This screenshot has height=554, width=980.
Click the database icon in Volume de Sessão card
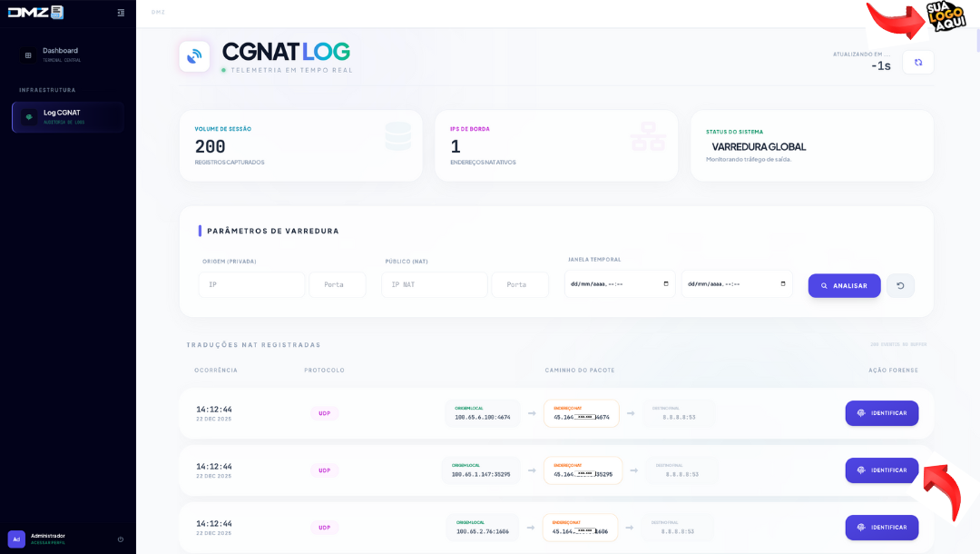pos(397,136)
